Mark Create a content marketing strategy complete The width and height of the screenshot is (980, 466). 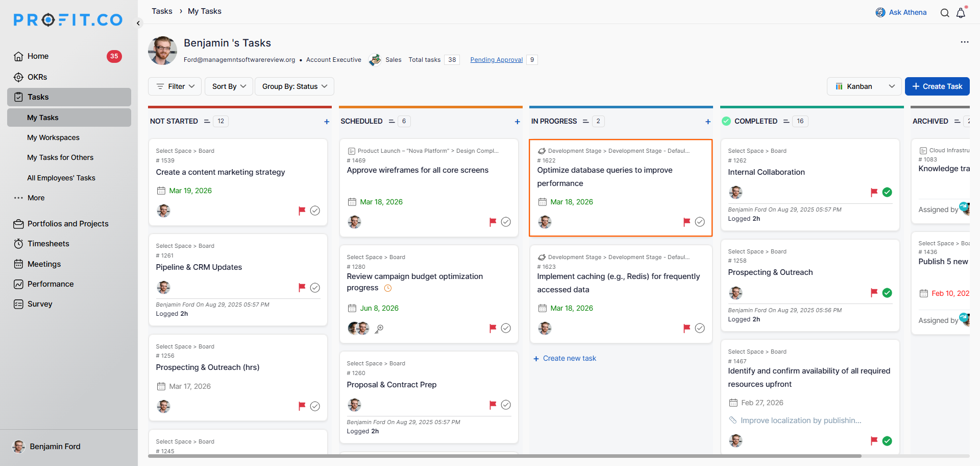click(x=315, y=211)
